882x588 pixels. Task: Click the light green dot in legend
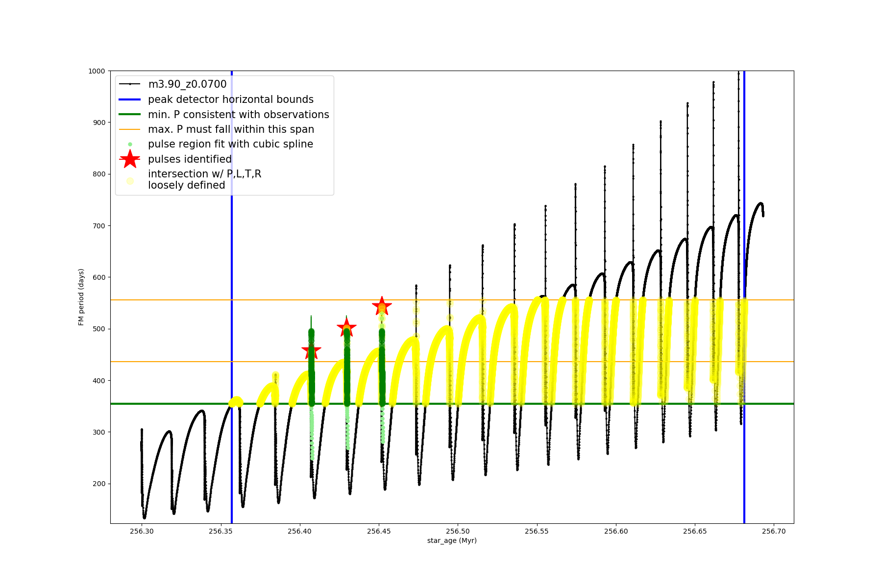point(130,145)
